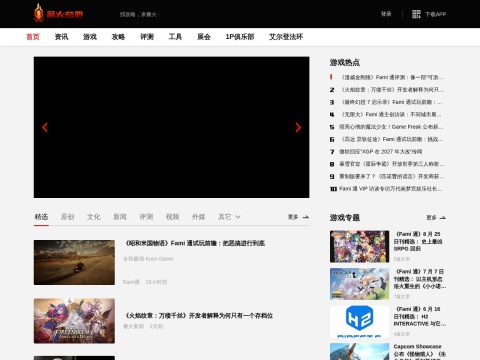Select the 新闻 tab
This screenshot has width=480, height=360.
(120, 217)
